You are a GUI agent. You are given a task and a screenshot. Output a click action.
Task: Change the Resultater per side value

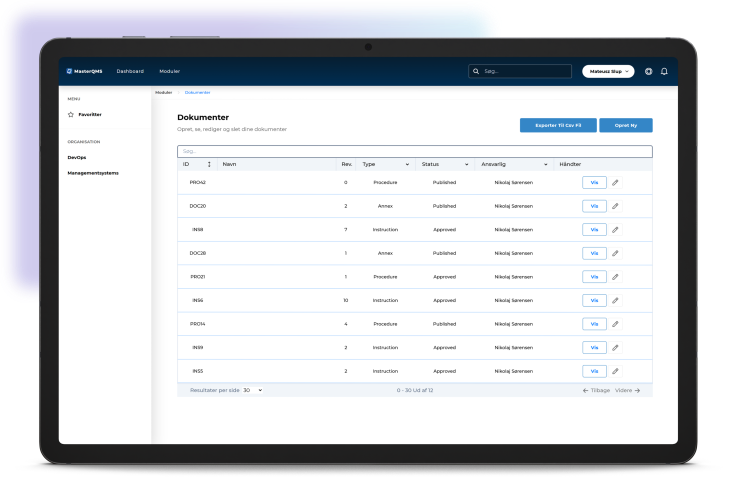(253, 390)
